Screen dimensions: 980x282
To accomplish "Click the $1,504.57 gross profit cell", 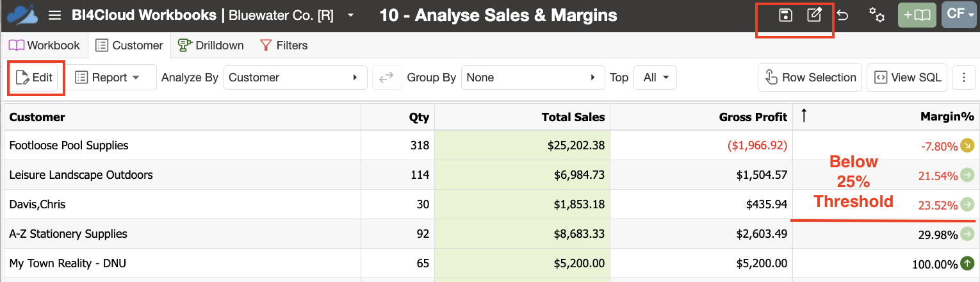I will click(x=701, y=175).
